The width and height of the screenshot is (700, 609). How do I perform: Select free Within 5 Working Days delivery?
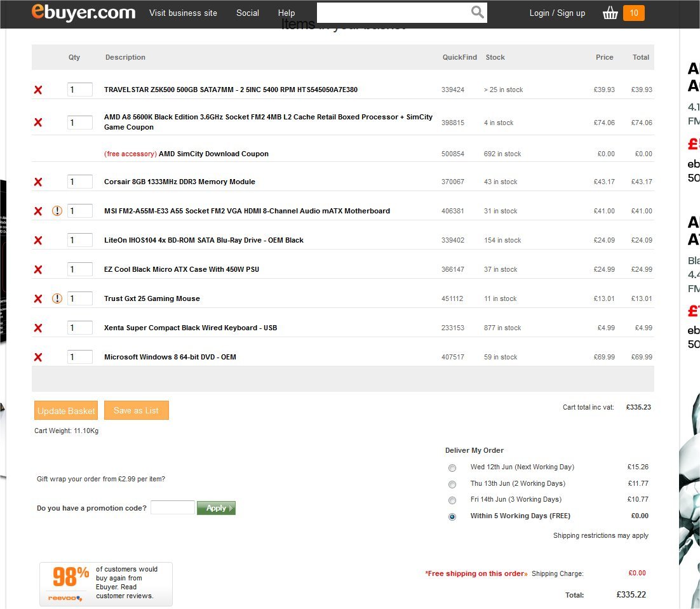[452, 517]
